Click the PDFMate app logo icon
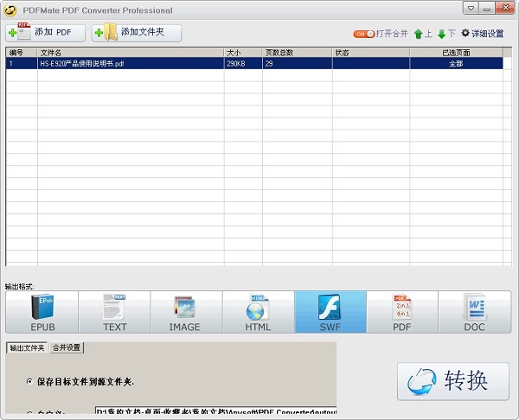 coord(10,10)
